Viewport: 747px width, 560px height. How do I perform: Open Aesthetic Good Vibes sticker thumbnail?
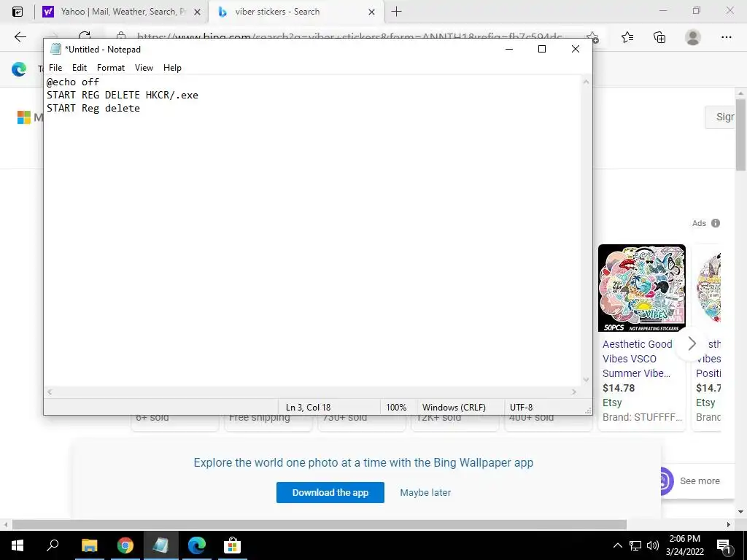[642, 287]
